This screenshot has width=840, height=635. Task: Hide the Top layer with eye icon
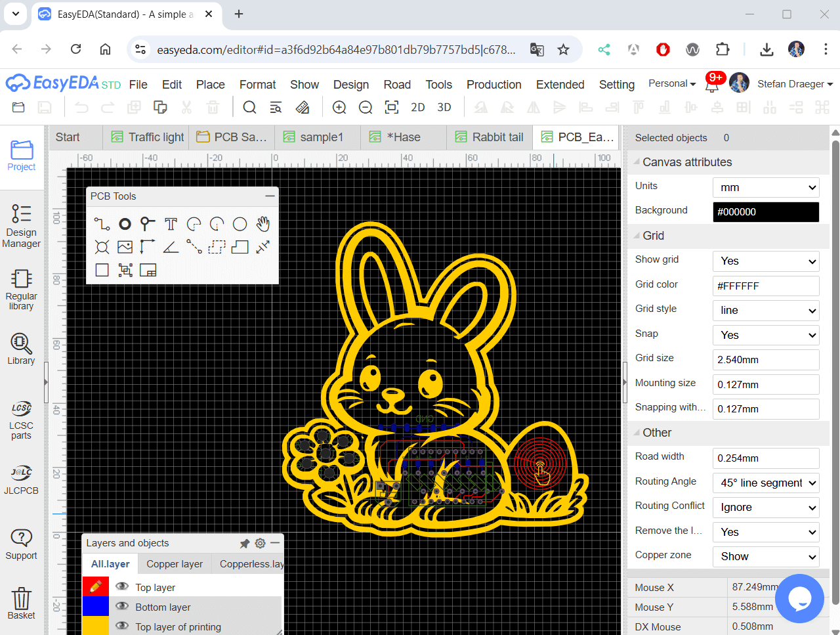(x=122, y=586)
